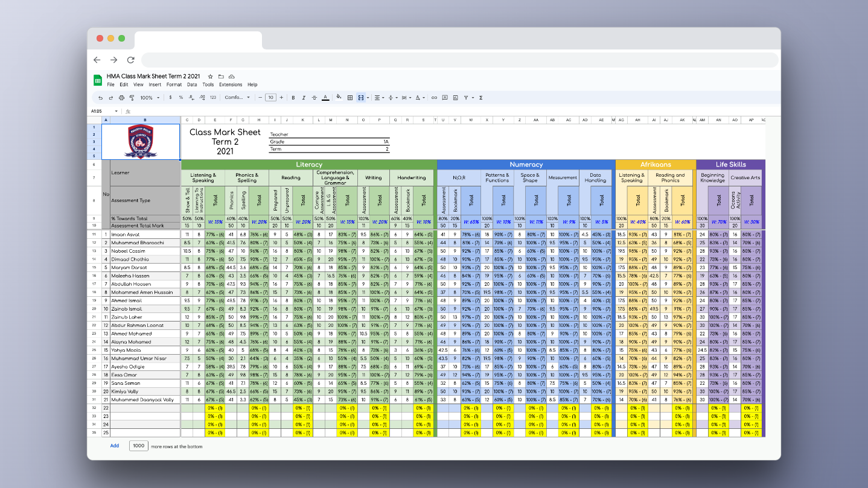
Task: Toggle bold formatting
Action: click(293, 98)
